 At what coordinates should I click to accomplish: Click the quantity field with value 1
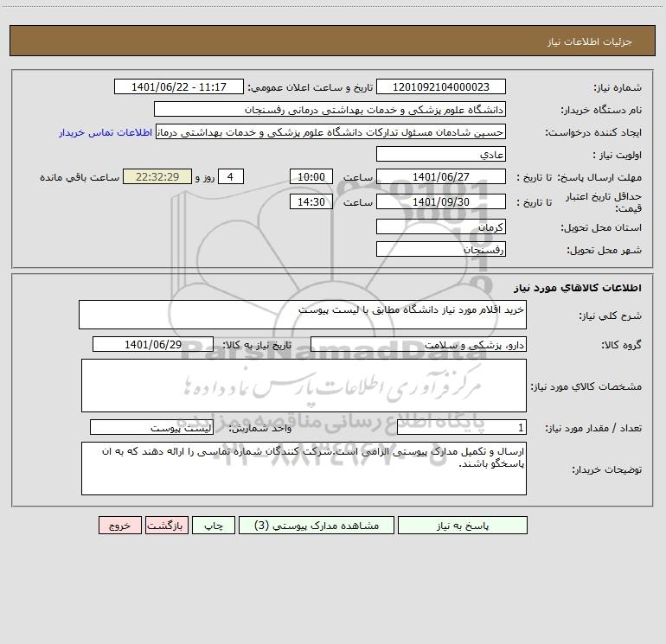click(x=462, y=427)
